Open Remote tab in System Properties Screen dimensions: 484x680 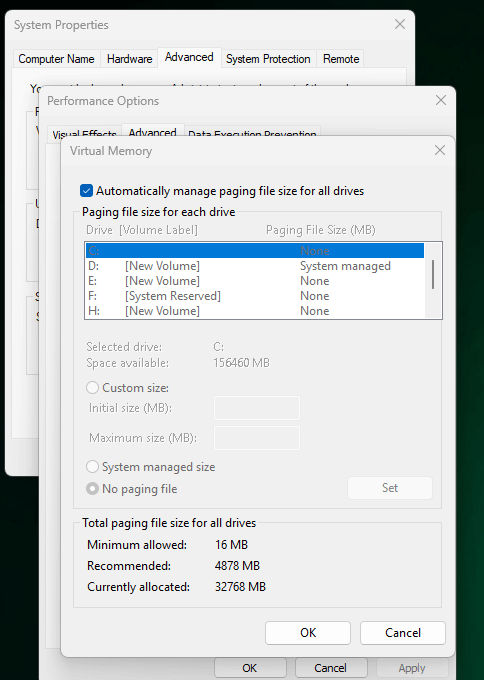(x=341, y=59)
